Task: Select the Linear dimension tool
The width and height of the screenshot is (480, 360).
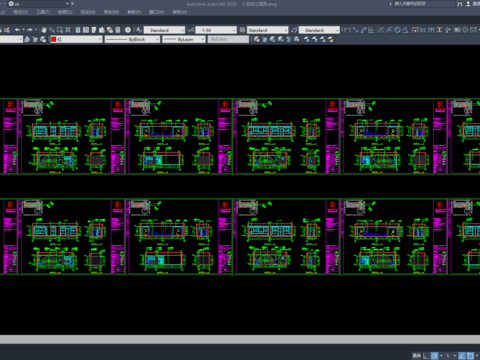Action: point(347,30)
